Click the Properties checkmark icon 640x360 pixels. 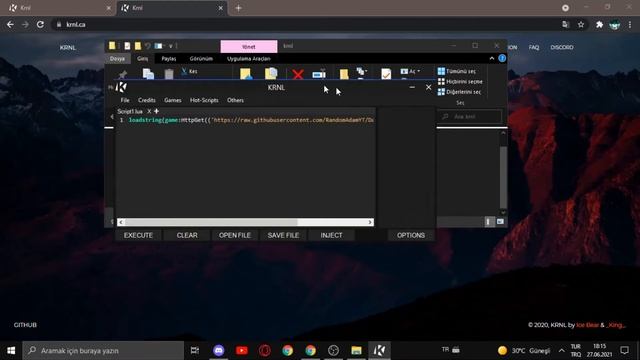coord(386,74)
